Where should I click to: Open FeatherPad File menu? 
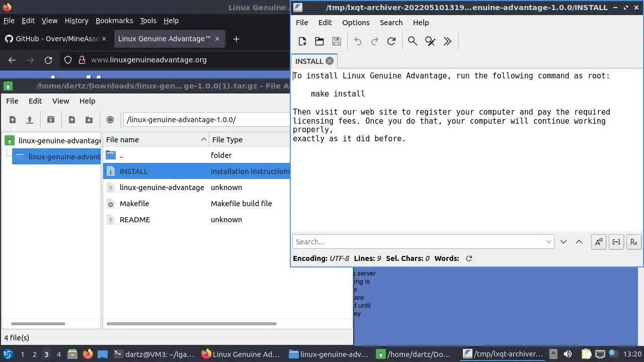(x=302, y=23)
